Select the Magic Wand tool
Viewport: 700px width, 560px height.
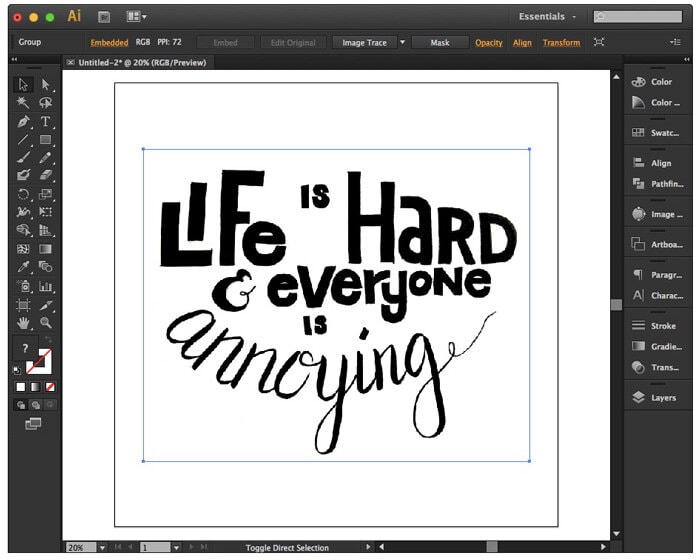coord(23,103)
